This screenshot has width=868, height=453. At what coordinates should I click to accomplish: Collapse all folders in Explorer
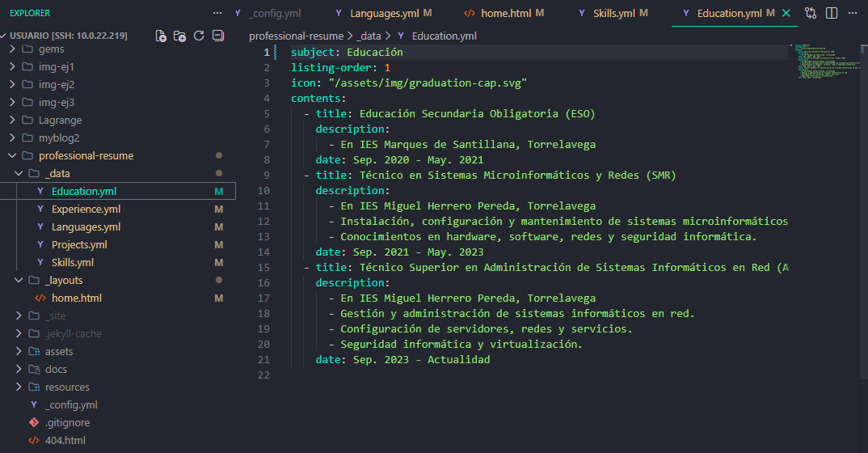[x=217, y=36]
